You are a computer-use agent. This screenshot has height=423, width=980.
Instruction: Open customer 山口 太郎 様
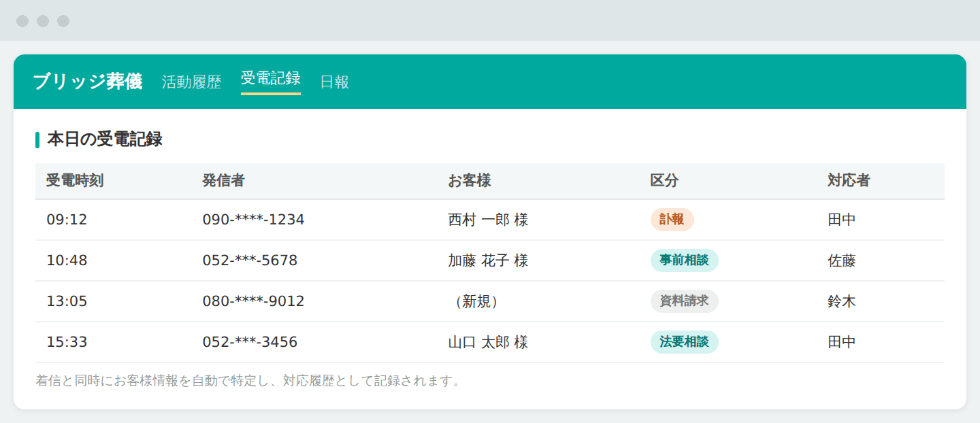point(488,342)
